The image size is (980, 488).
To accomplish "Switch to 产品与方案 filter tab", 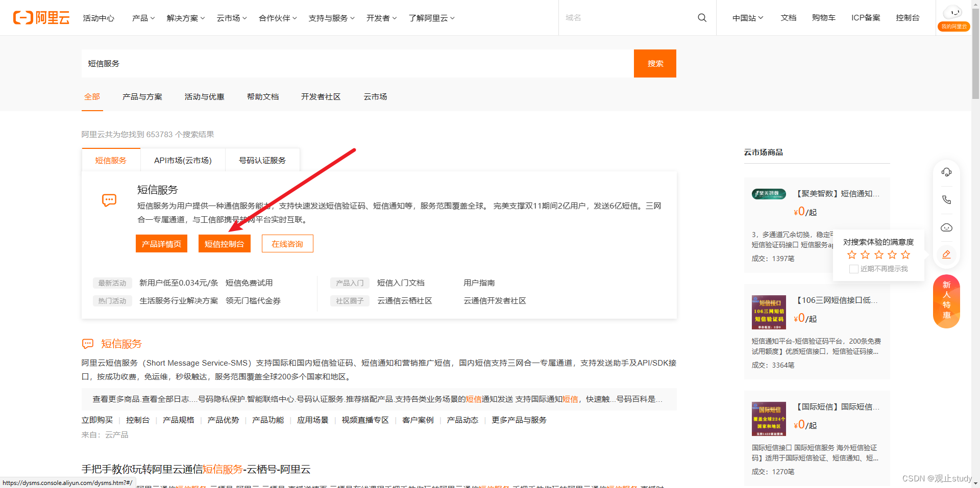I will coord(142,96).
